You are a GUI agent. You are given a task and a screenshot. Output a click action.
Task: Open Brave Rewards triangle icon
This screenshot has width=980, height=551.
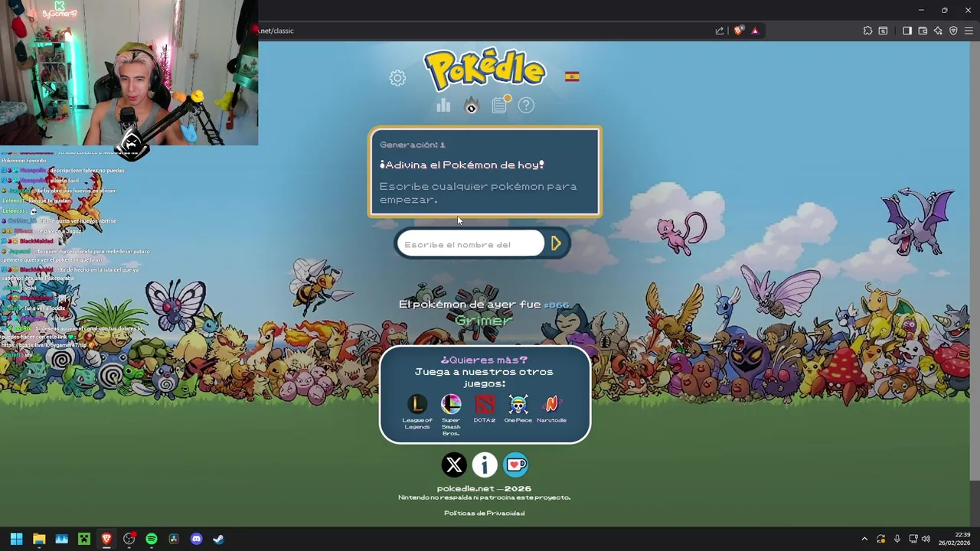pyautogui.click(x=755, y=31)
